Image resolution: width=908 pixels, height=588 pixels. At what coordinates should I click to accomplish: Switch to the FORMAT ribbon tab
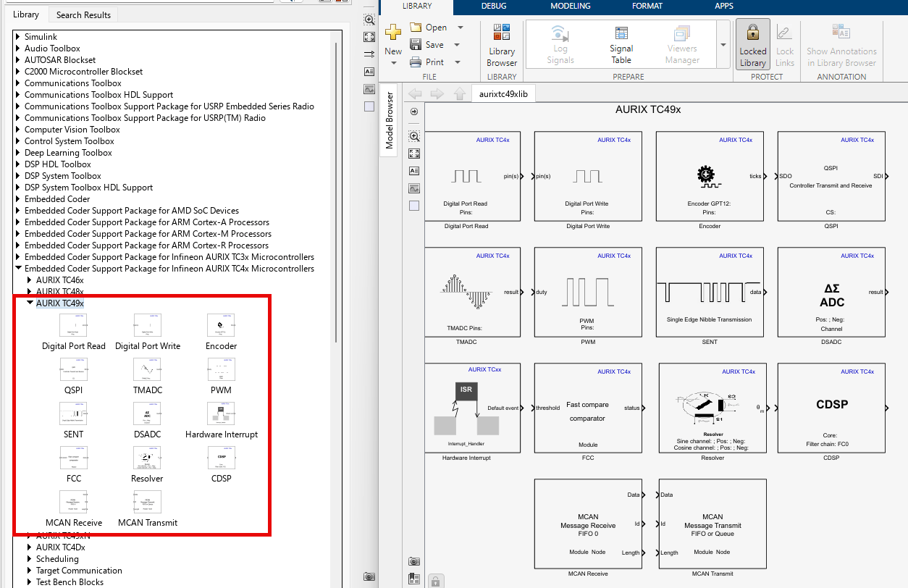pos(647,7)
